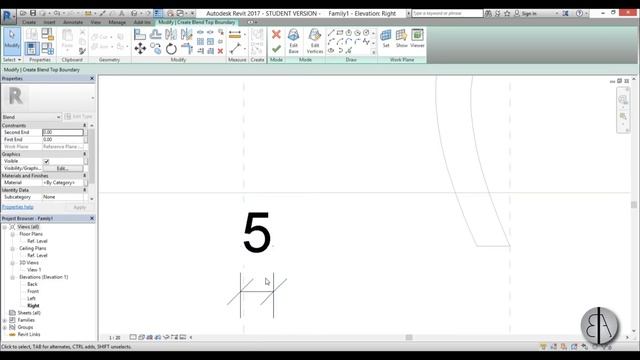Click the Paste button in Clipboard panel
Image resolution: width=640 pixels, height=360 pixels.
coord(67,40)
